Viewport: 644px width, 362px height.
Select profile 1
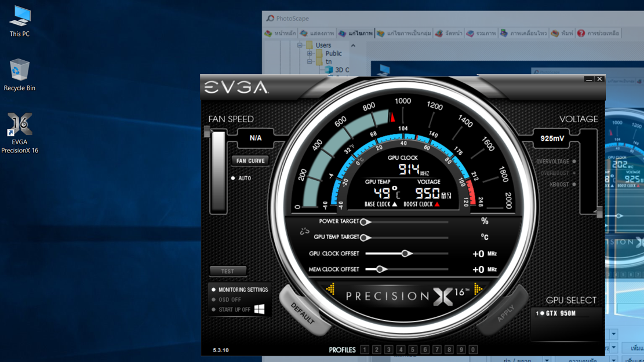coord(364,350)
